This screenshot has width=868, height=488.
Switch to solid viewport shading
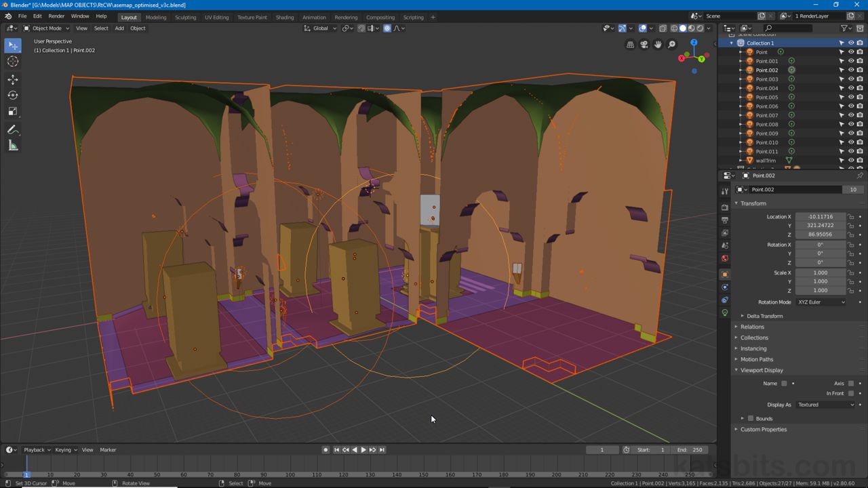click(x=683, y=28)
